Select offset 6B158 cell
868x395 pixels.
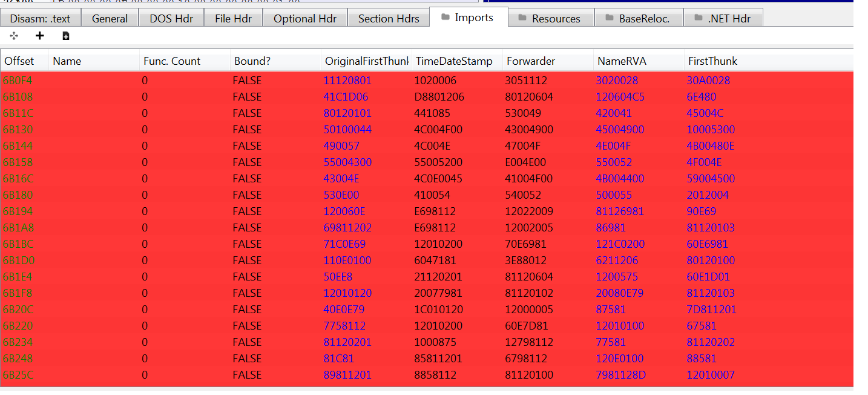(18, 162)
